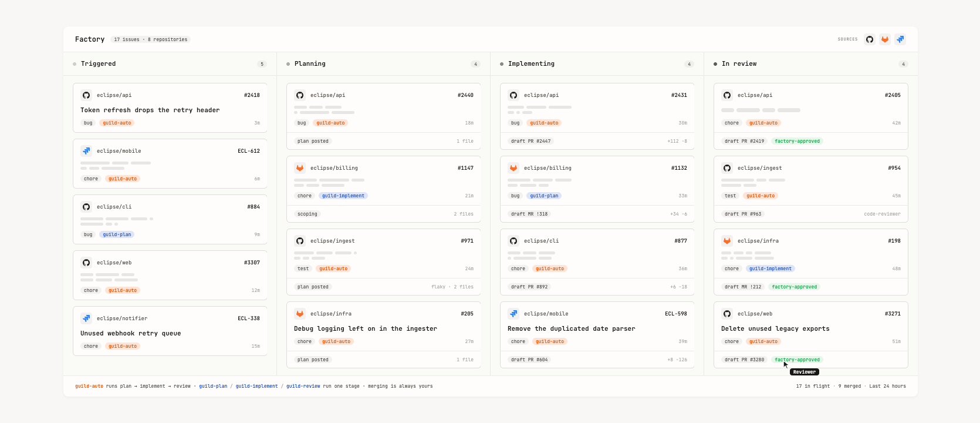Click the Jira icon on the eclipse/mobile ECL-612 card
Image resolution: width=980 pixels, height=423 pixels.
pos(86,151)
